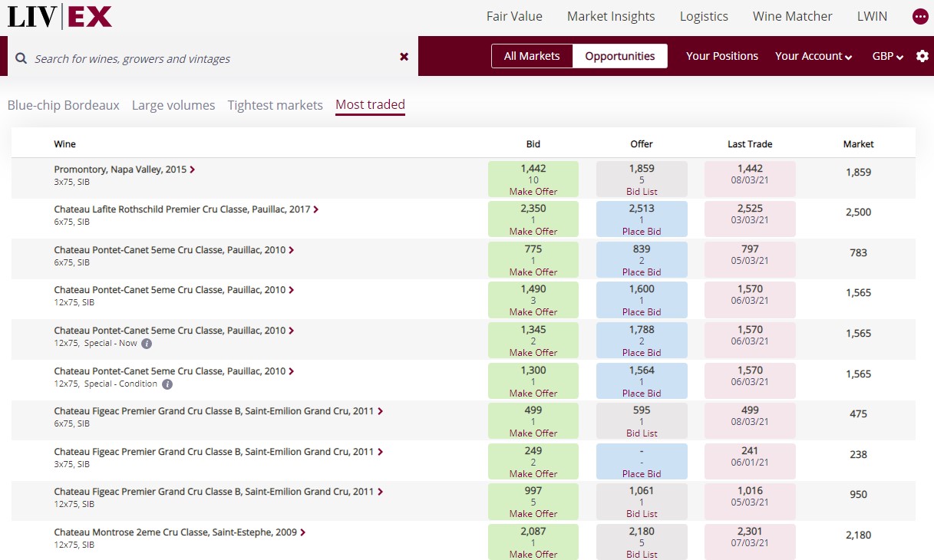Click the Bid column header
Screen dimensions: 934x560
click(x=533, y=144)
